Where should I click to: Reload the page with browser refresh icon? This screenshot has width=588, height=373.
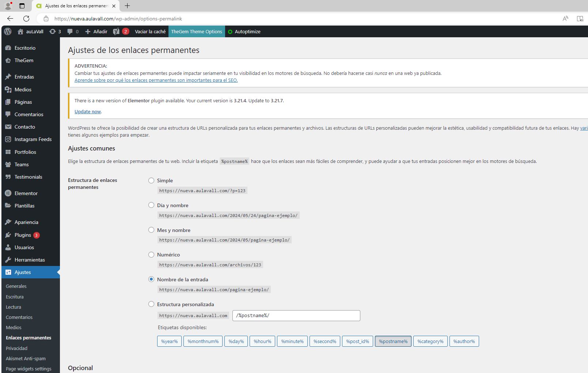click(x=26, y=19)
